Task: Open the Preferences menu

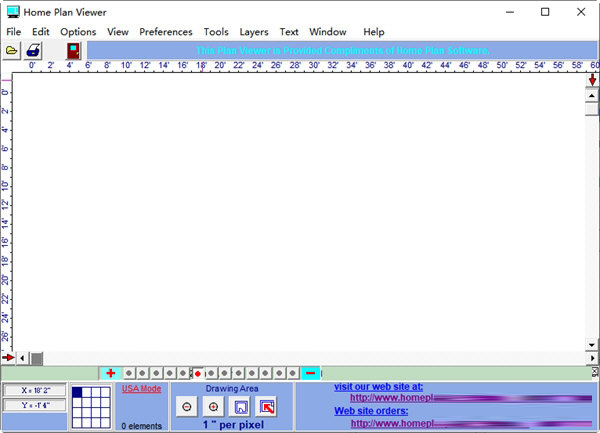Action: [x=166, y=32]
